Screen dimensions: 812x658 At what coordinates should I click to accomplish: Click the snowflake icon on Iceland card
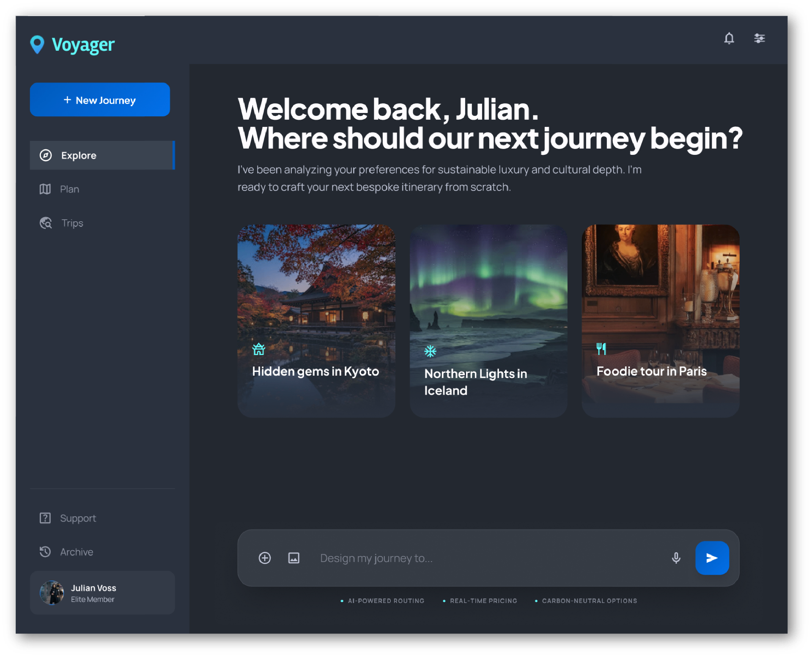tap(430, 351)
